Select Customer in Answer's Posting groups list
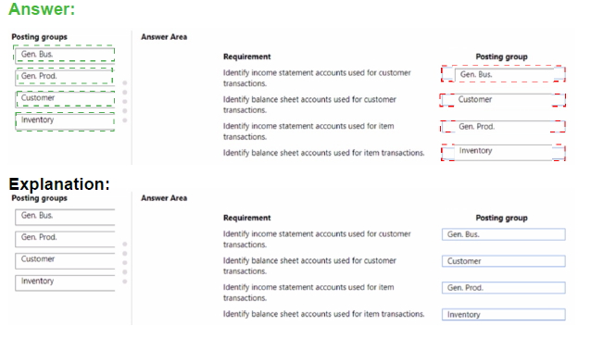 click(65, 98)
